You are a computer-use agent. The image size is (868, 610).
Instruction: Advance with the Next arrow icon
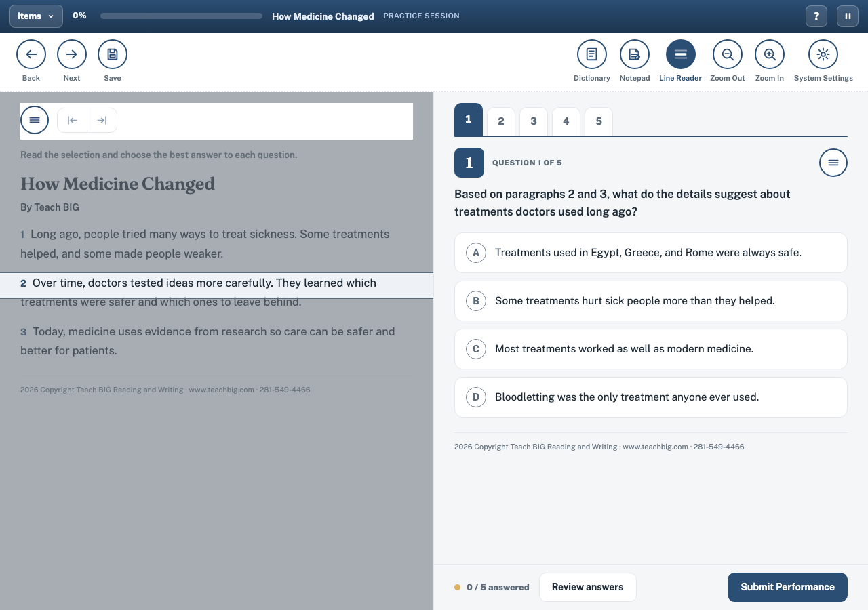72,54
